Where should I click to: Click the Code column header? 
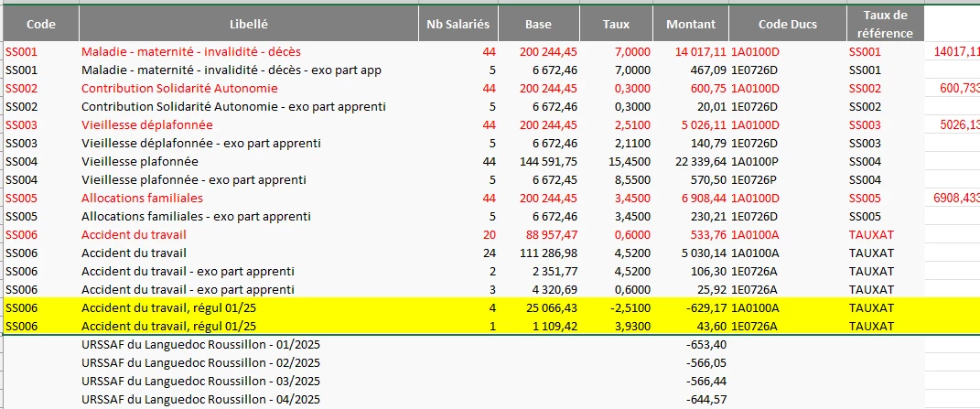[39, 24]
